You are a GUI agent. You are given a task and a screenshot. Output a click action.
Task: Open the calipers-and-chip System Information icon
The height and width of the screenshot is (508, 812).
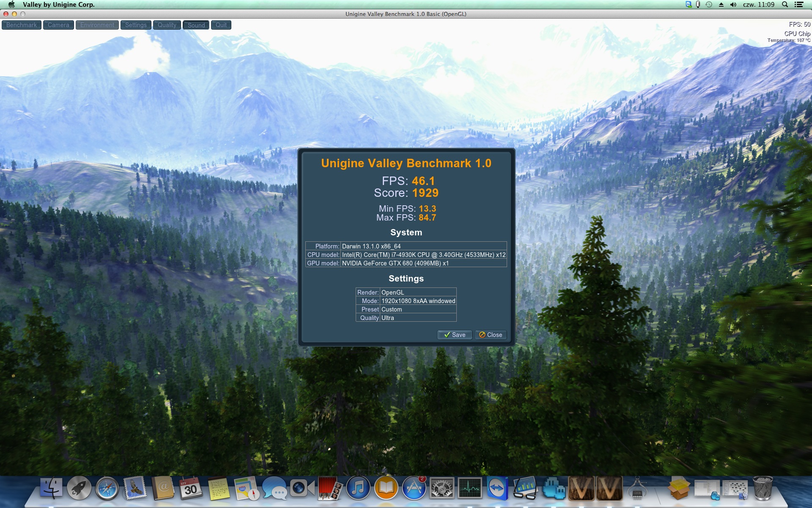point(637,488)
